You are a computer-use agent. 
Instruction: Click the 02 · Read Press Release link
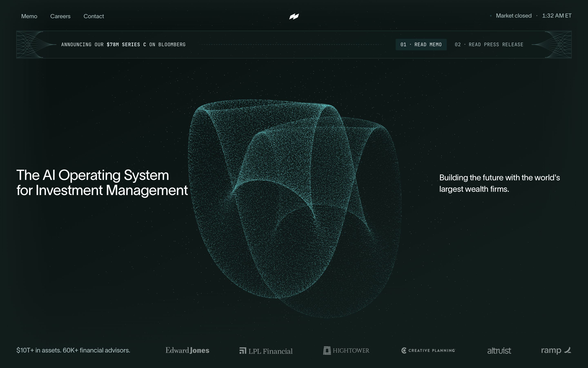point(489,45)
